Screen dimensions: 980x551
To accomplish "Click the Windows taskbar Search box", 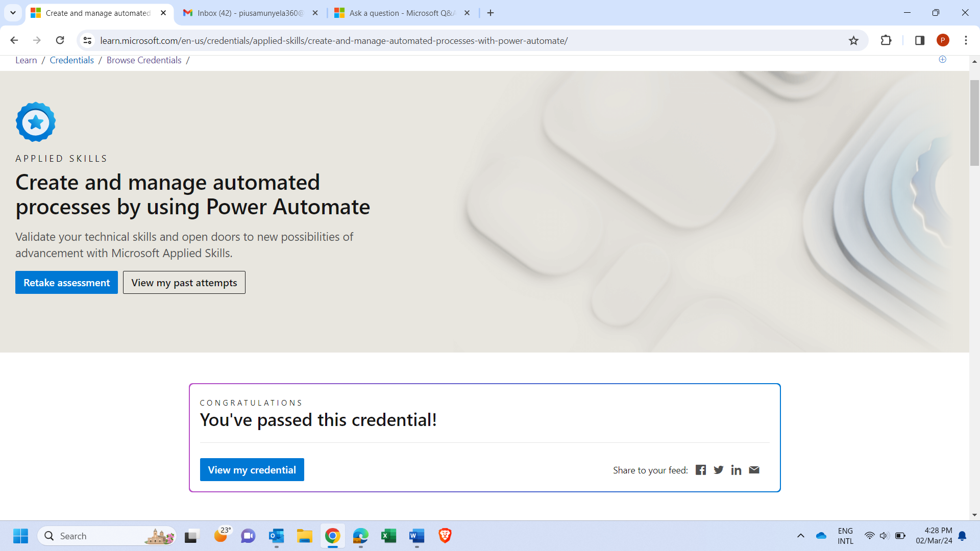I will 107,536.
